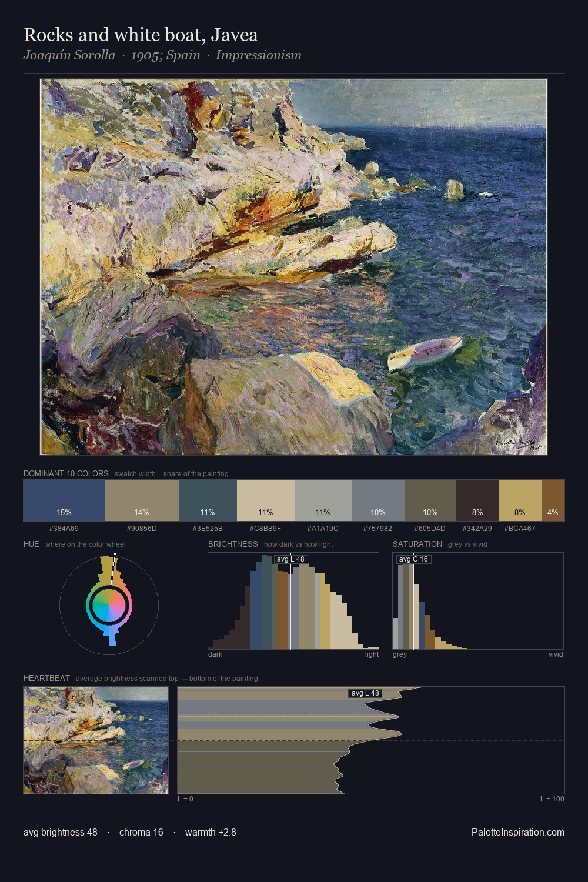Click the 'warmth +2.8' footer stat
The width and height of the screenshot is (588, 882).
tap(211, 832)
